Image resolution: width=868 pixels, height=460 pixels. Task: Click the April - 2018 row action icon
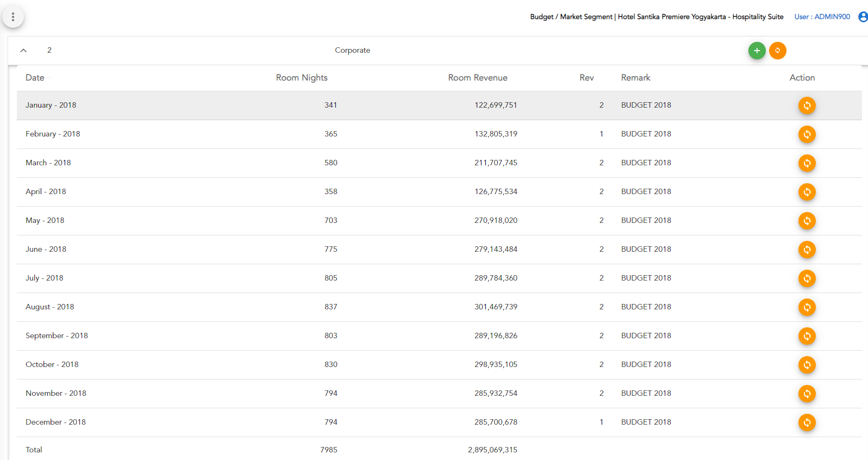coord(807,192)
